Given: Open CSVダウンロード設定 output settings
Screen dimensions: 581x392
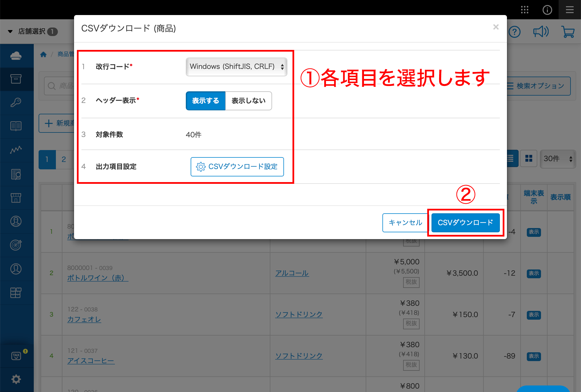Looking at the screenshot, I should 237,167.
